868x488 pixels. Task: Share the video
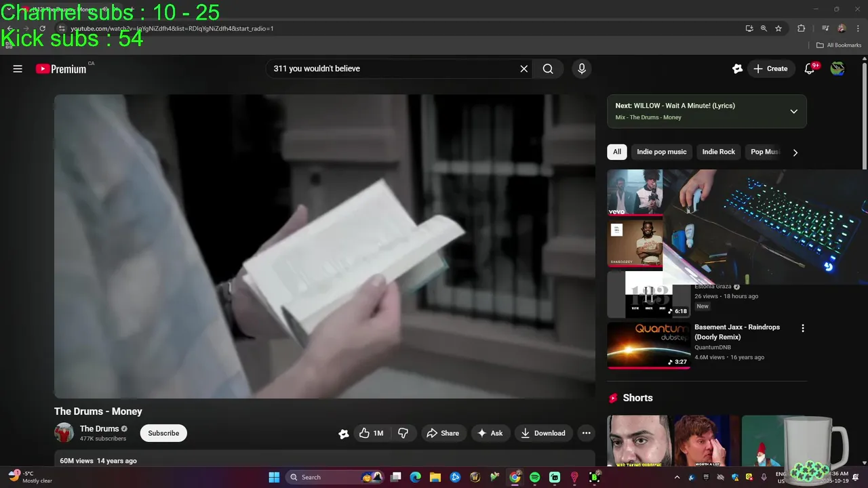pos(442,433)
